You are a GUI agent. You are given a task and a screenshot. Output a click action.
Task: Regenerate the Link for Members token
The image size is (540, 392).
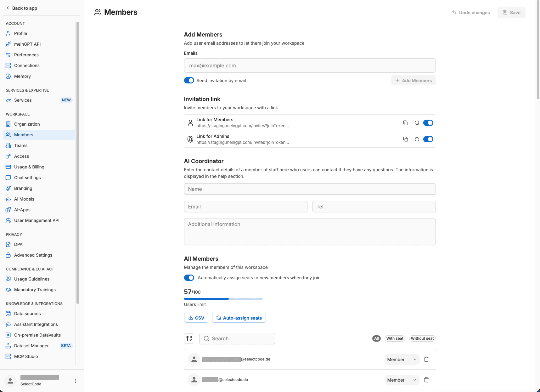click(x=417, y=123)
